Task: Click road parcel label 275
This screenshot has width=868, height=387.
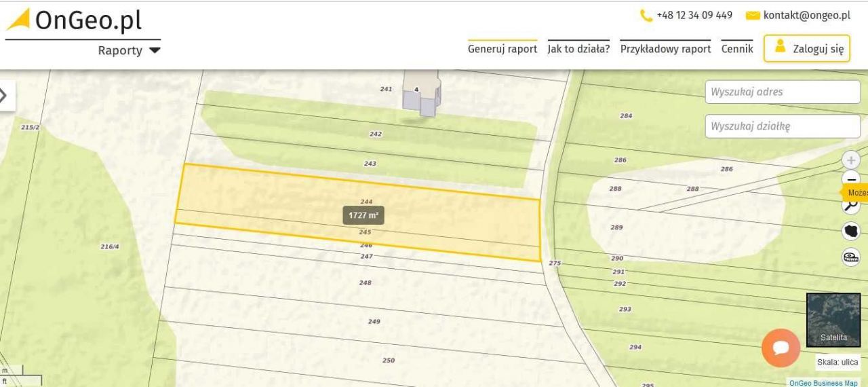Action: coord(555,263)
